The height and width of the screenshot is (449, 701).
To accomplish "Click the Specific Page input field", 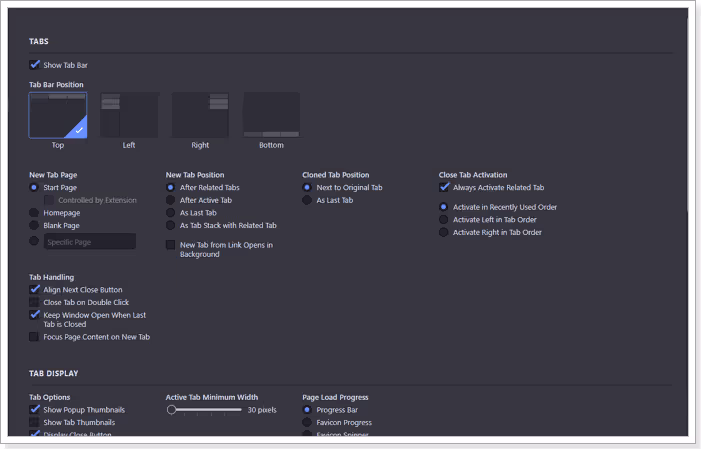I will pyautogui.click(x=90, y=241).
